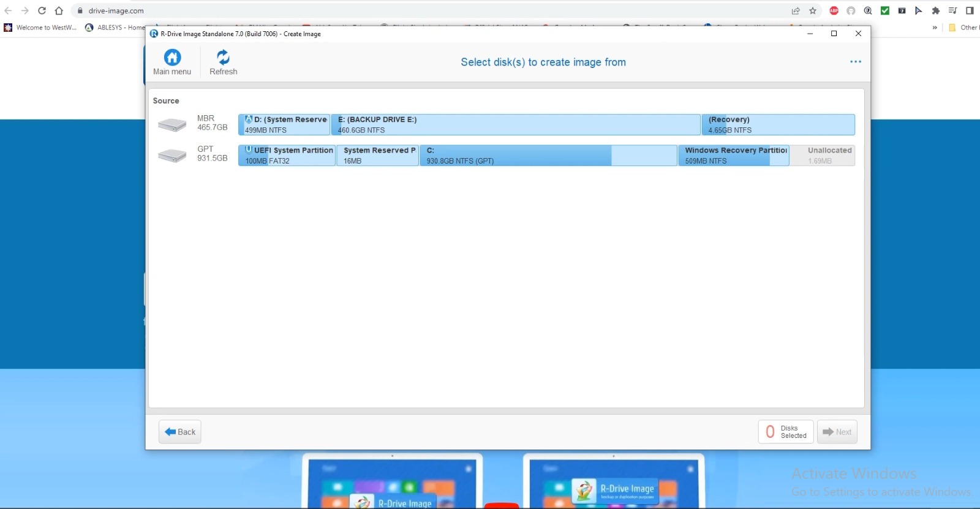Open ABLESYS - Home bookmark

[x=115, y=28]
